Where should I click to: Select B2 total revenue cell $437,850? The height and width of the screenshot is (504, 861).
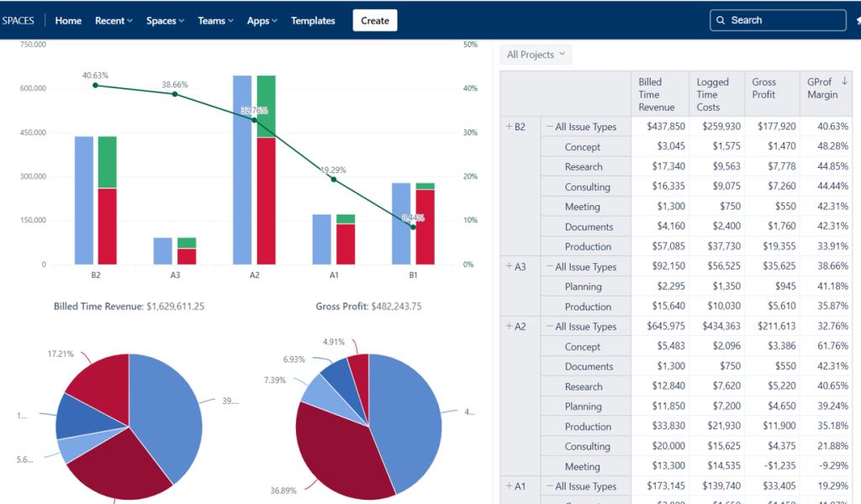pos(660,126)
